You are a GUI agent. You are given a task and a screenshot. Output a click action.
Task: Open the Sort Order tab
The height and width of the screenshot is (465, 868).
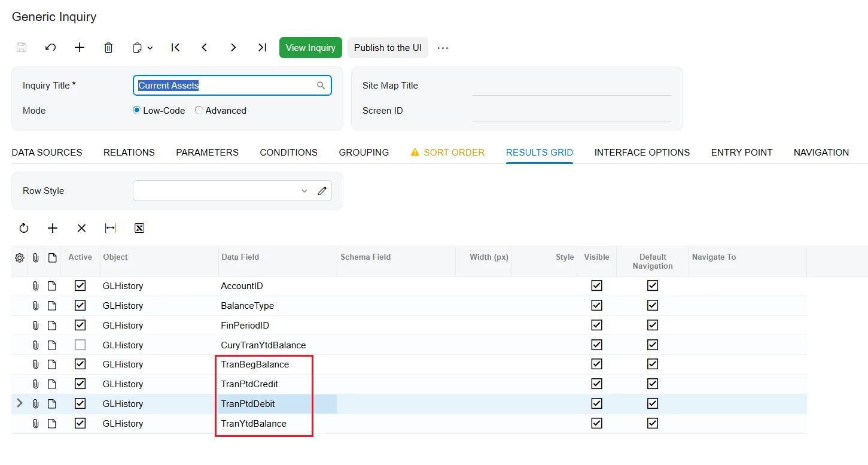pyautogui.click(x=447, y=153)
